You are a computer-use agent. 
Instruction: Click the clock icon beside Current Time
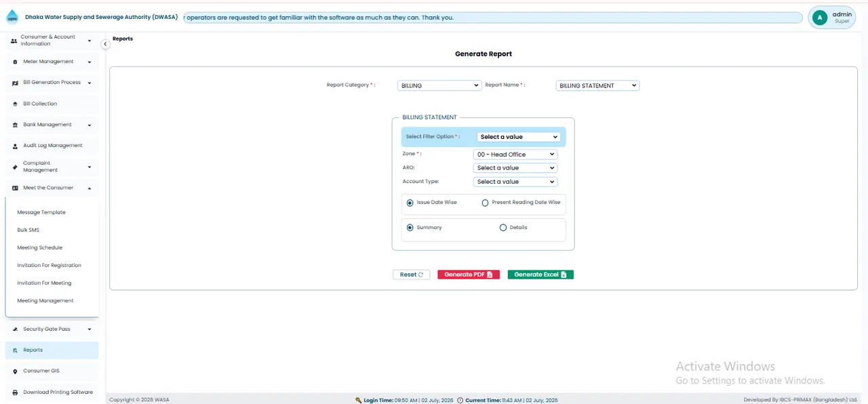tap(460, 401)
